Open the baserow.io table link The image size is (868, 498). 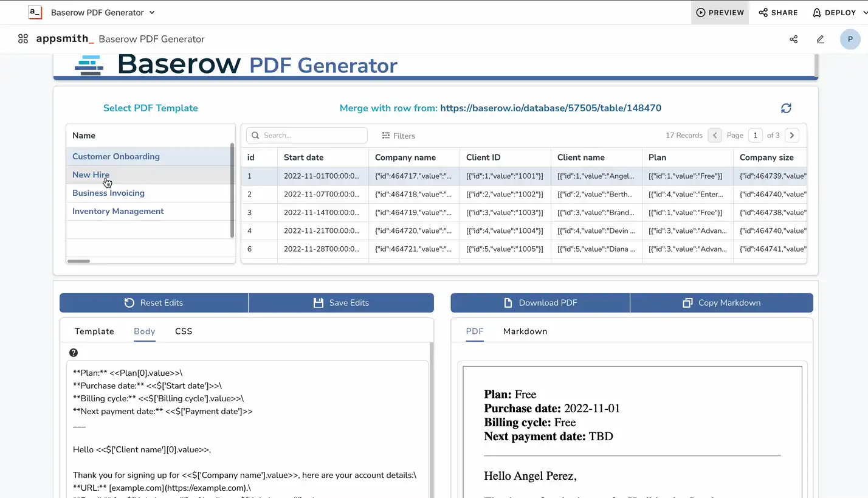[551, 108]
